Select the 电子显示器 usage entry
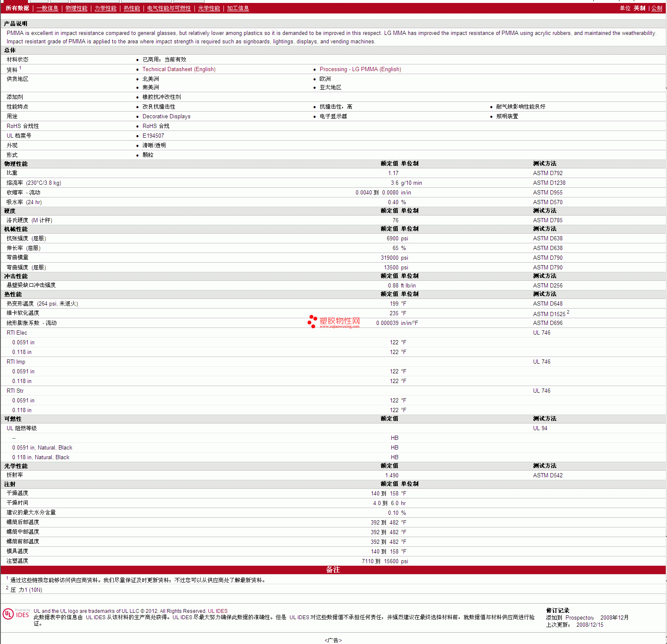 333,117
